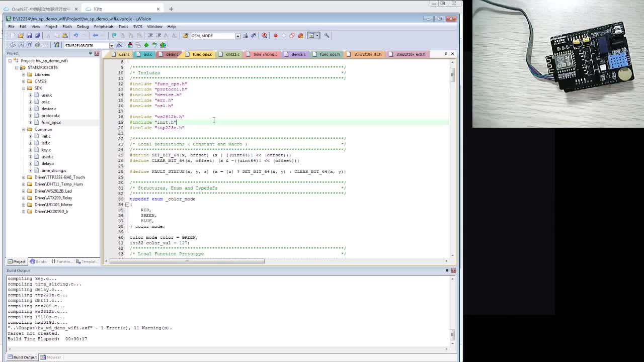Screen dimensions: 644x362
Task: Click the Save All icon
Action: tap(37, 35)
